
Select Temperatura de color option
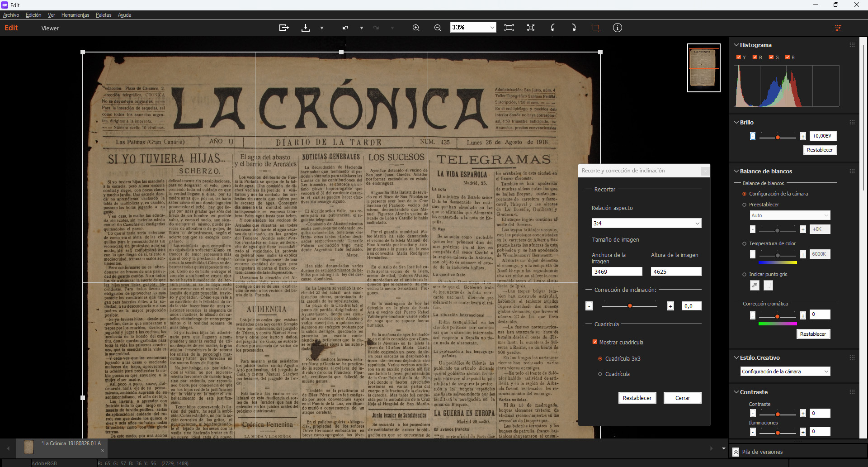point(744,243)
